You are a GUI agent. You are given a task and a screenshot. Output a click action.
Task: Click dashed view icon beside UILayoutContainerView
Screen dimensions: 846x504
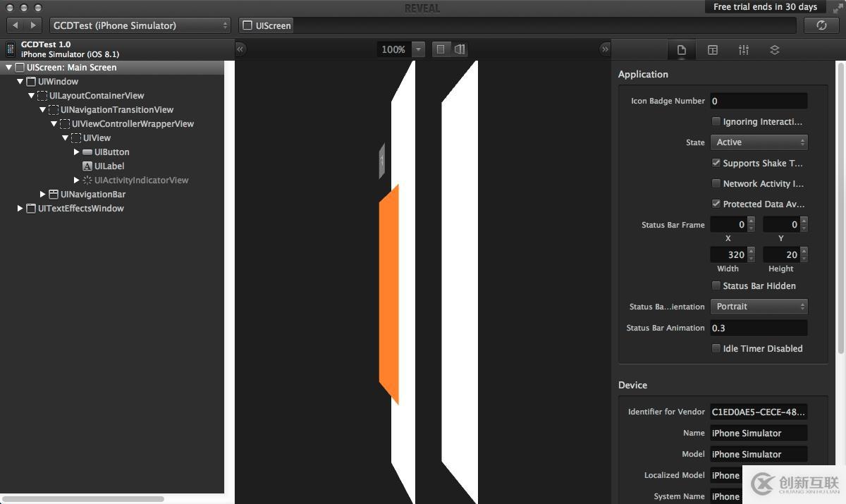point(42,96)
